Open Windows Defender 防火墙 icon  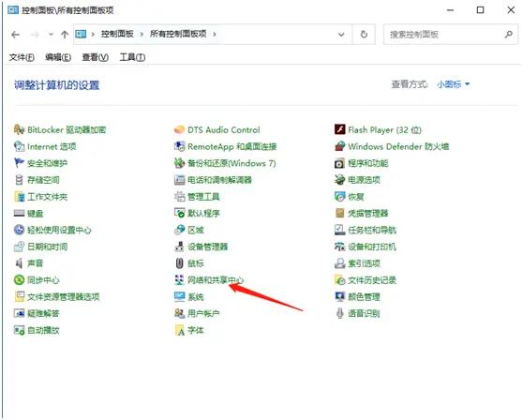coord(339,146)
